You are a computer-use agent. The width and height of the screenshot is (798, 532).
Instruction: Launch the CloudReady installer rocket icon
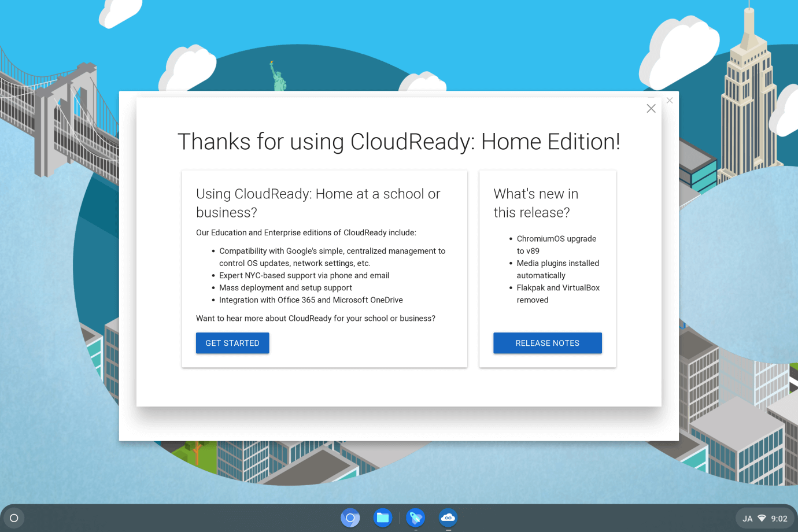click(415, 518)
